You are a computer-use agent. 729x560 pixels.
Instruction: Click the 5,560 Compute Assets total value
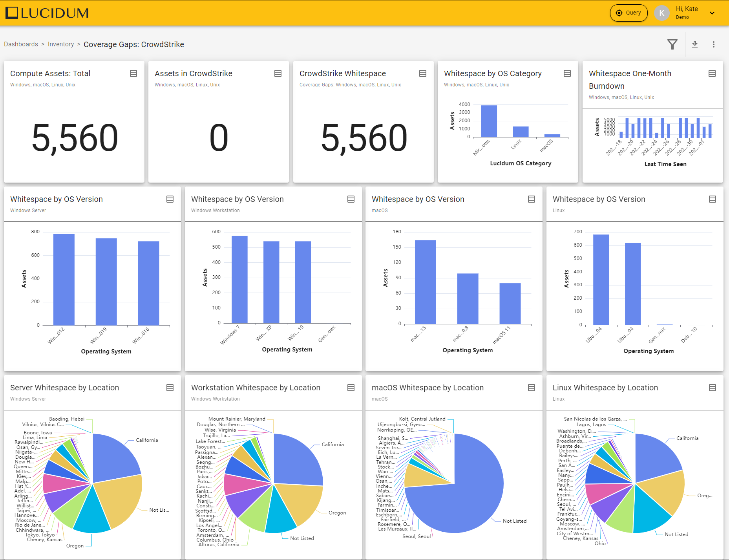click(75, 138)
